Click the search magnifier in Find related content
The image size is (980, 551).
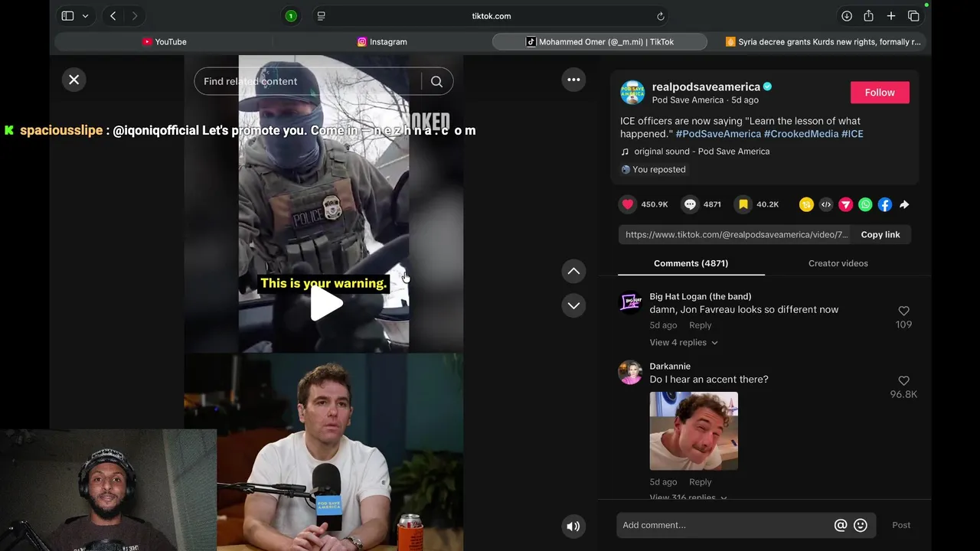(436, 82)
